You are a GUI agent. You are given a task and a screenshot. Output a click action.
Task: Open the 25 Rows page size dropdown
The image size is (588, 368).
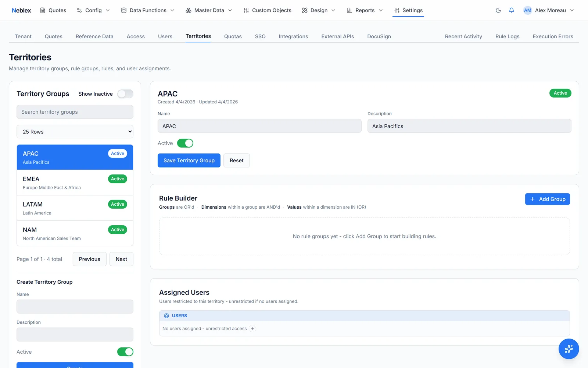[75, 132]
